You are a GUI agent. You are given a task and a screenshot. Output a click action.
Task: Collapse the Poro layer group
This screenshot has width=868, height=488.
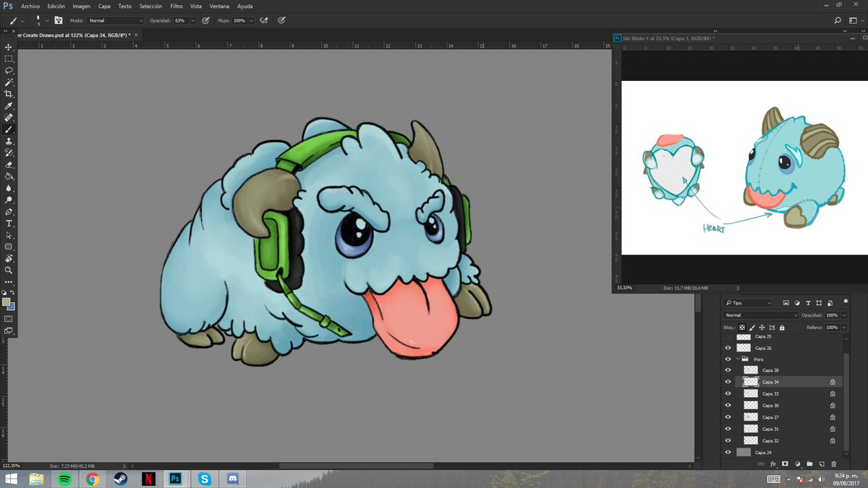738,359
